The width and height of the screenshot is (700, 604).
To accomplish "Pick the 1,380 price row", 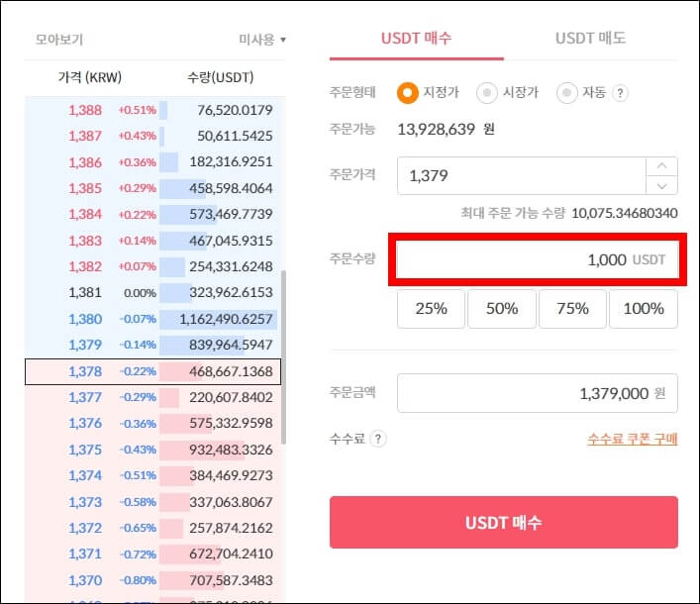I will click(152, 319).
